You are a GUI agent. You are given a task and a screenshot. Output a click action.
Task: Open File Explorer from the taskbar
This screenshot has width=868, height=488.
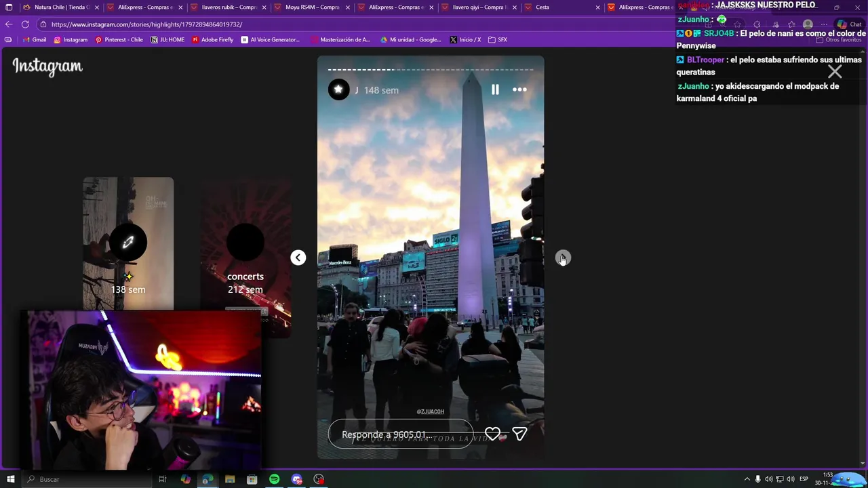click(230, 479)
